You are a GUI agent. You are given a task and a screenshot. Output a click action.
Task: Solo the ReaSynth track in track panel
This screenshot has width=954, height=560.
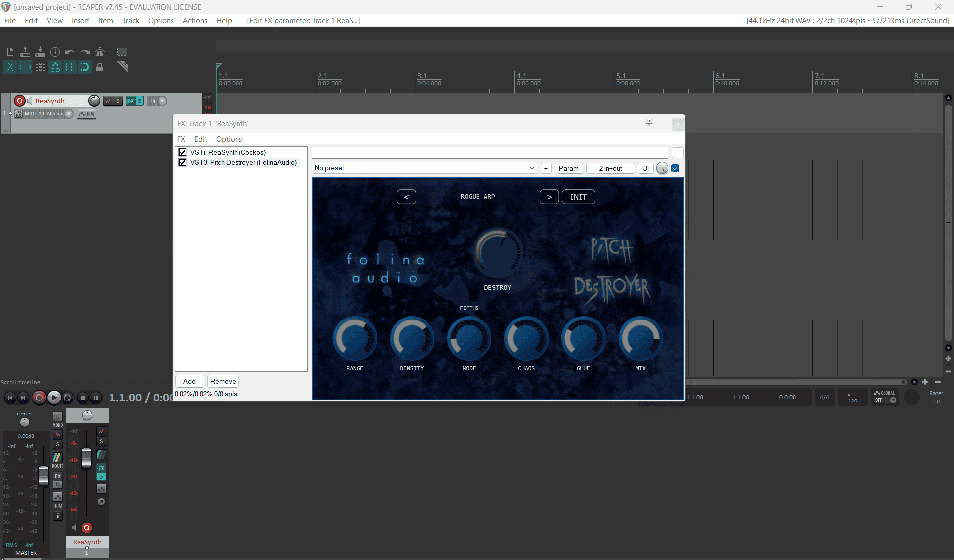[118, 101]
